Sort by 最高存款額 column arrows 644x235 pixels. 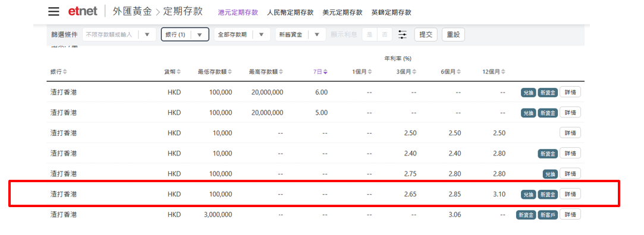(x=281, y=72)
